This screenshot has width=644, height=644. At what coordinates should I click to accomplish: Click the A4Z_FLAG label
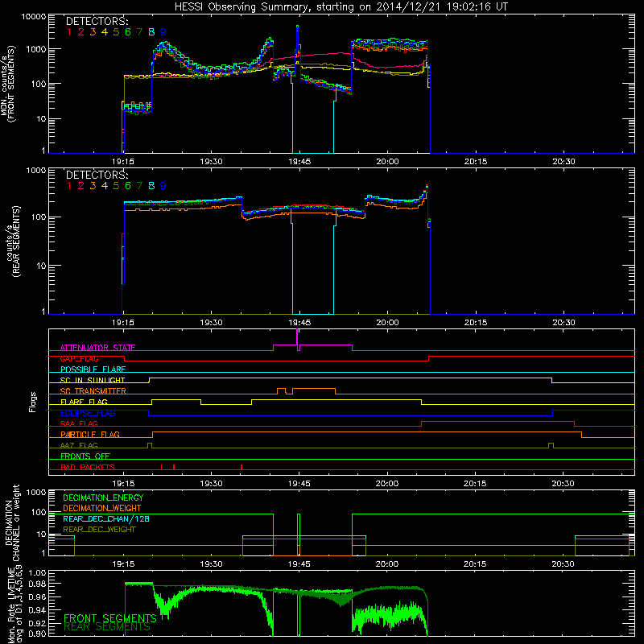pyautogui.click(x=79, y=445)
